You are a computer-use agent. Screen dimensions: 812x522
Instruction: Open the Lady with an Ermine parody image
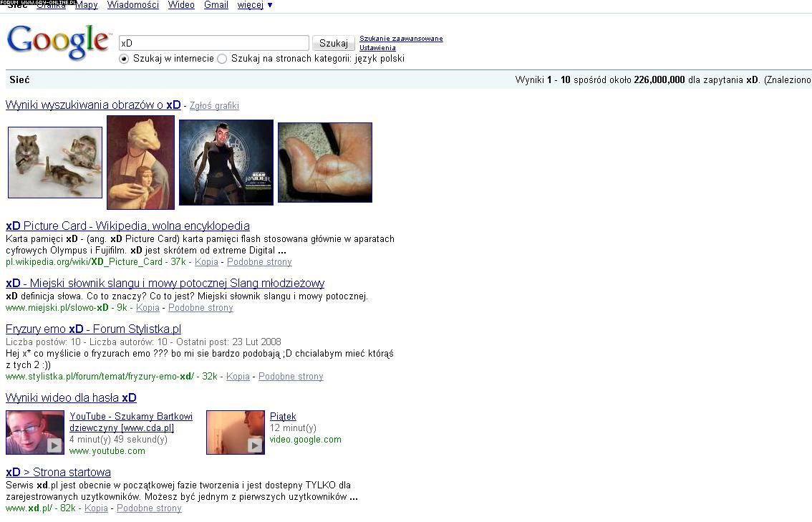point(141,163)
